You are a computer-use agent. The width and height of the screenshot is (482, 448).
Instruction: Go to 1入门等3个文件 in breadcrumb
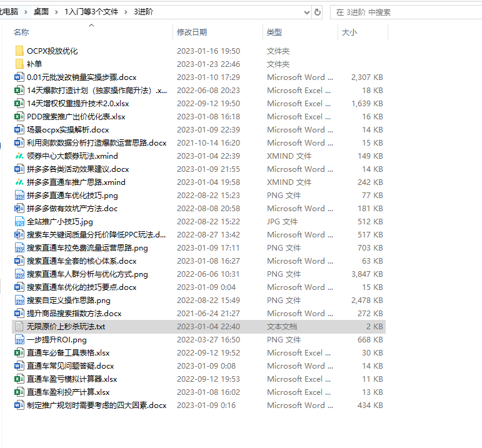coord(91,12)
